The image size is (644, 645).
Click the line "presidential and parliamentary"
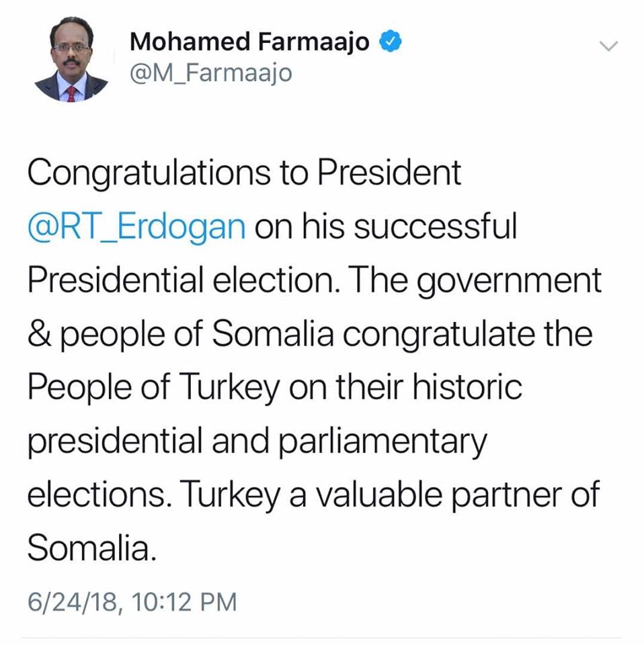coord(256,441)
